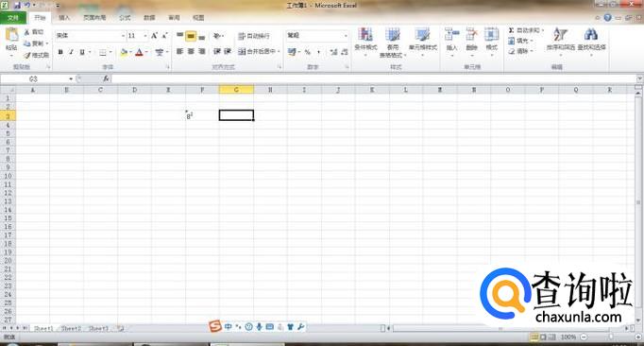This screenshot has width=644, height=346.
Task: Open the green File menu button
Action: click(x=13, y=18)
